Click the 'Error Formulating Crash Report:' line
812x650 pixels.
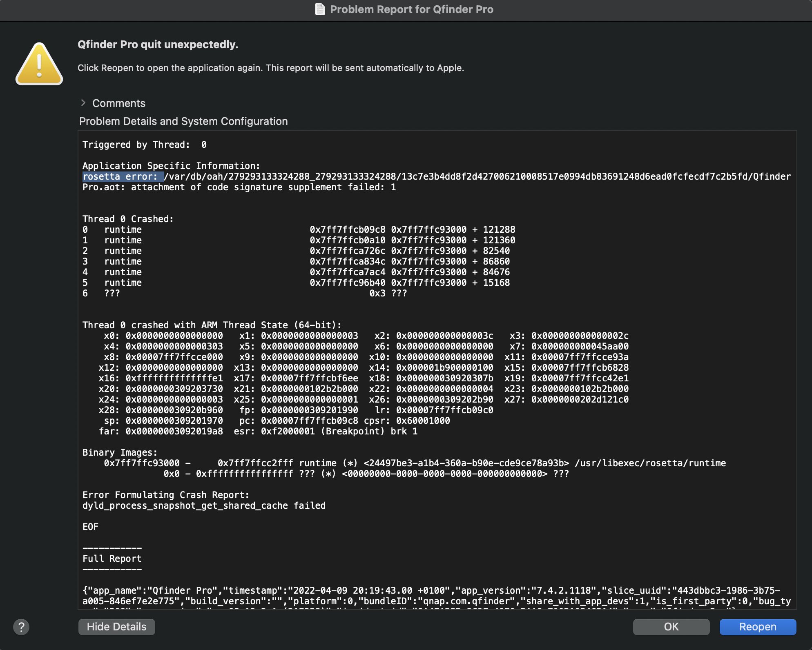pyautogui.click(x=165, y=495)
